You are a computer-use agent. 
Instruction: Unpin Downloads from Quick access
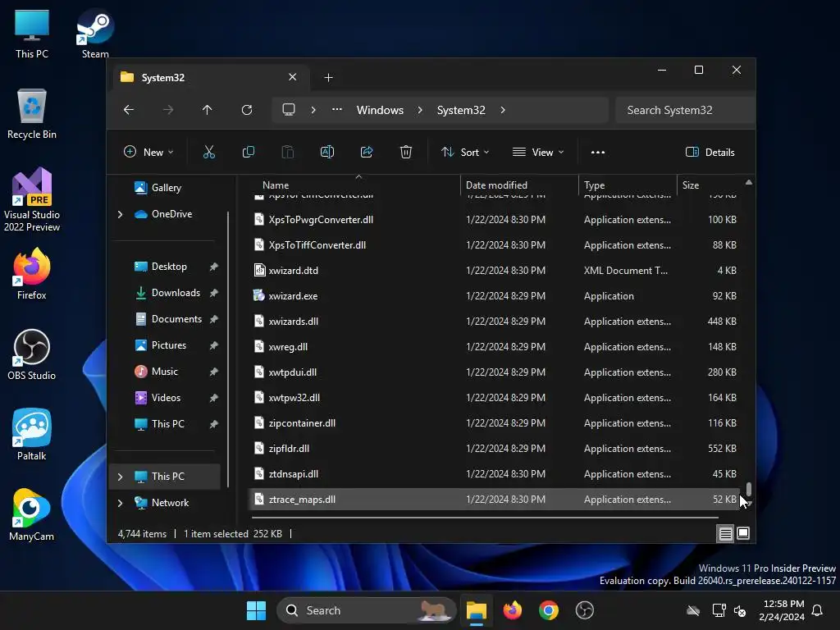pyautogui.click(x=214, y=293)
